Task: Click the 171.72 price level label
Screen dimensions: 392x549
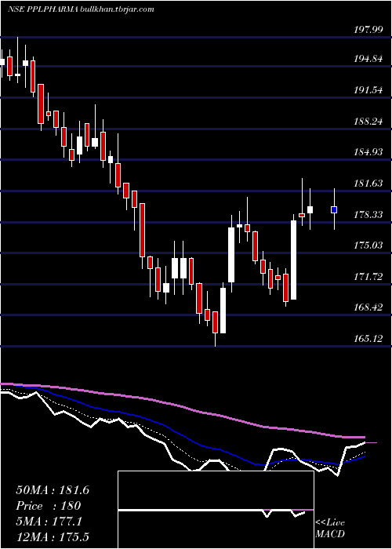Action: pos(368,277)
